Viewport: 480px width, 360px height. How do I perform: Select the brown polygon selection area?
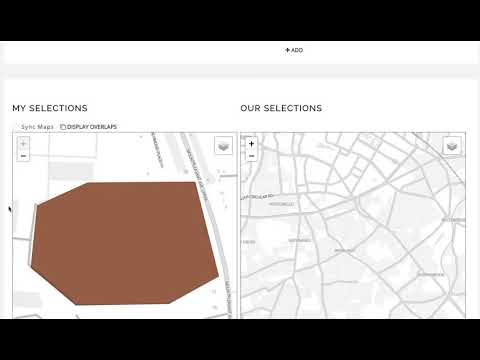tap(123, 243)
